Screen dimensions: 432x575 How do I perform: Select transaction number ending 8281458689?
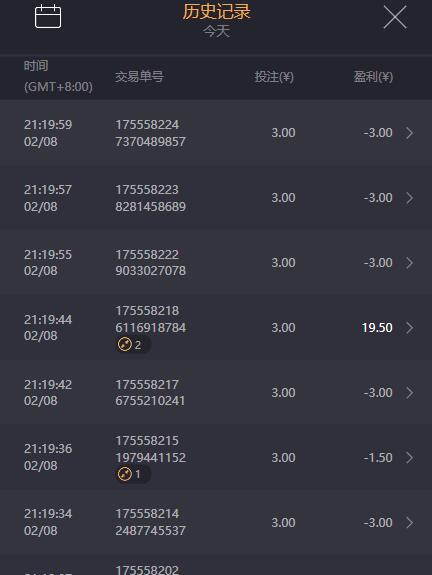[x=150, y=198]
